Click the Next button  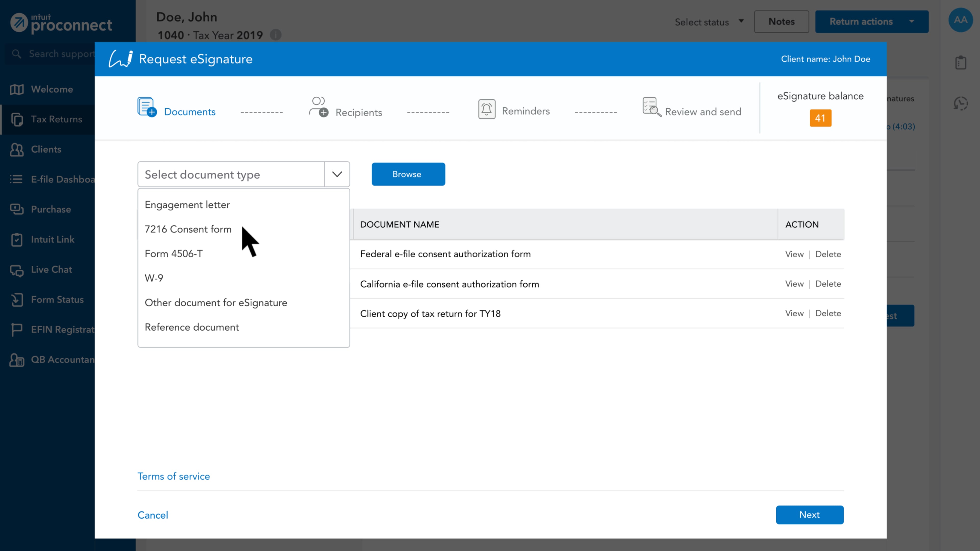click(x=809, y=515)
